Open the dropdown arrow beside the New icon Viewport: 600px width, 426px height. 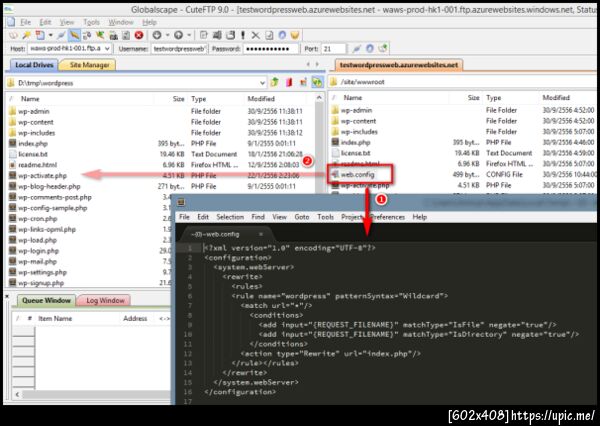click(x=50, y=35)
